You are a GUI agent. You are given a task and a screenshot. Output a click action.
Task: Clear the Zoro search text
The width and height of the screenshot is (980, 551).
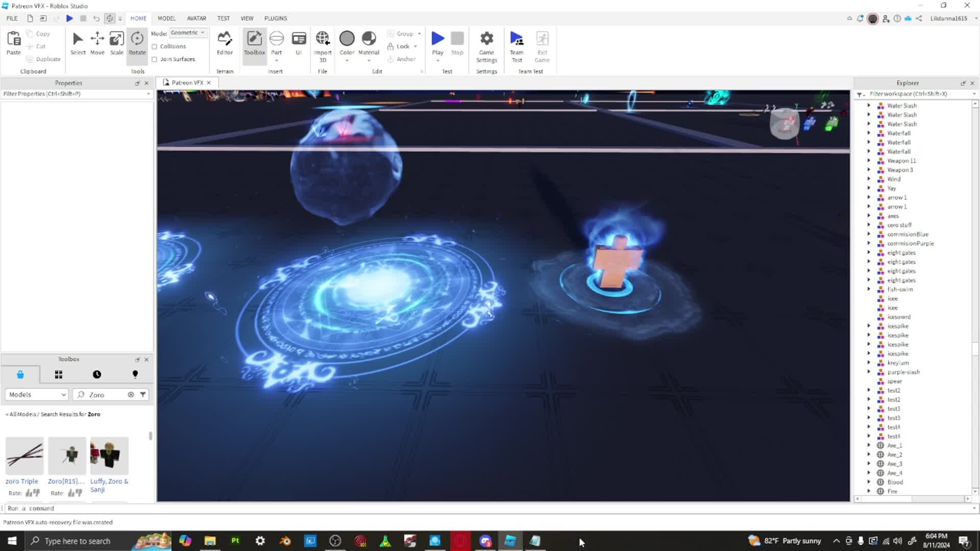pos(131,394)
